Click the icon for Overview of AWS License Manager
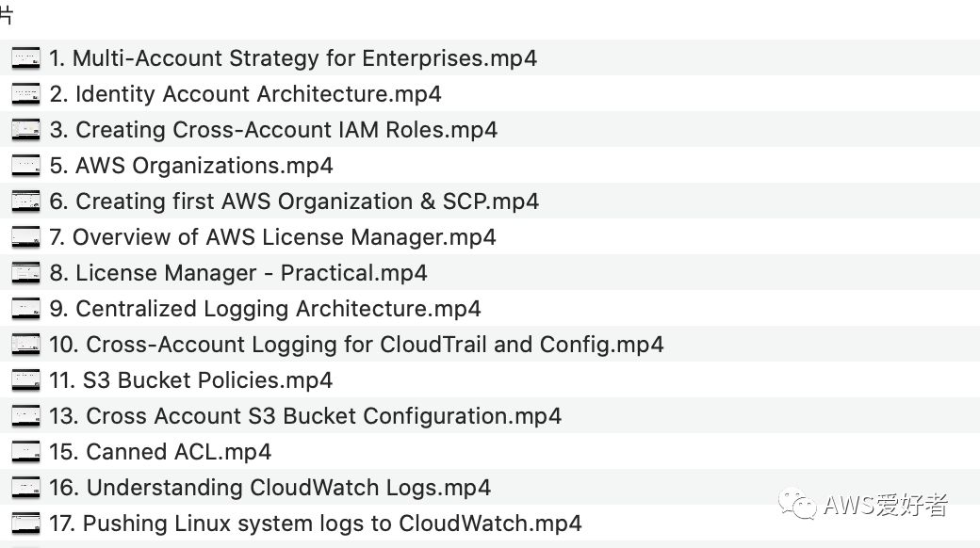The height and width of the screenshot is (548, 980). (25, 237)
